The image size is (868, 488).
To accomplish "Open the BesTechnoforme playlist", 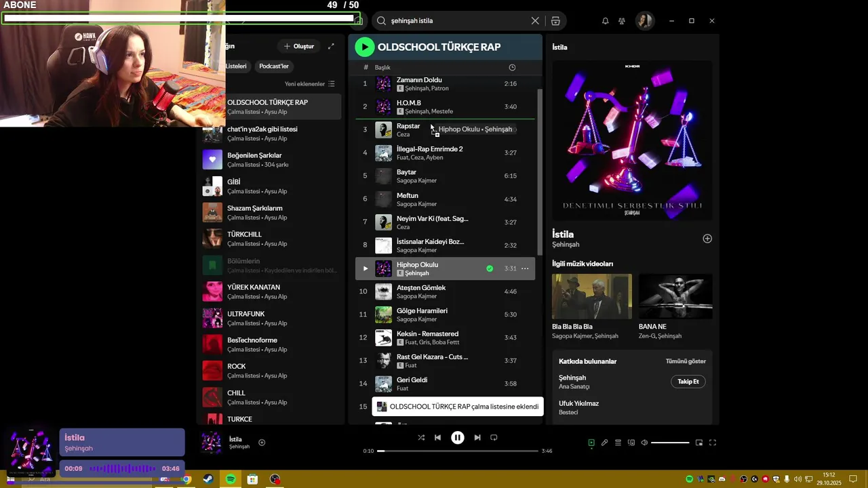I will [271, 344].
